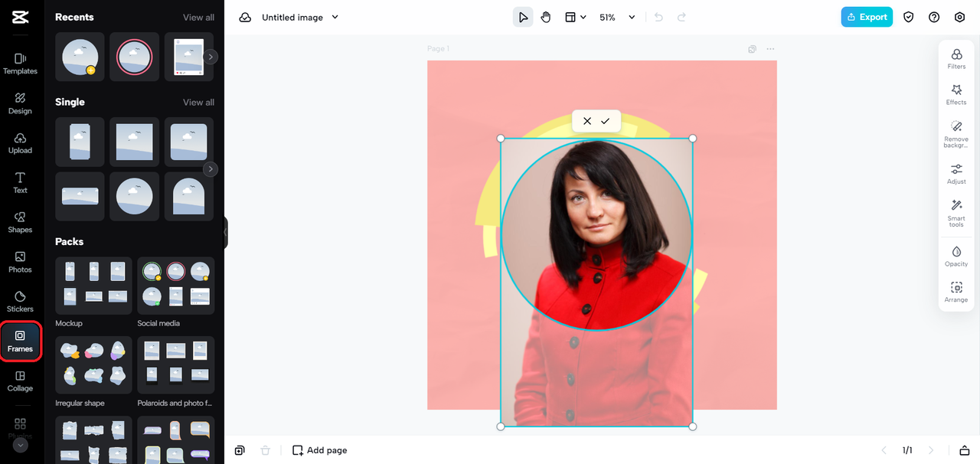Select the Text tool in sidebar

pyautogui.click(x=20, y=183)
